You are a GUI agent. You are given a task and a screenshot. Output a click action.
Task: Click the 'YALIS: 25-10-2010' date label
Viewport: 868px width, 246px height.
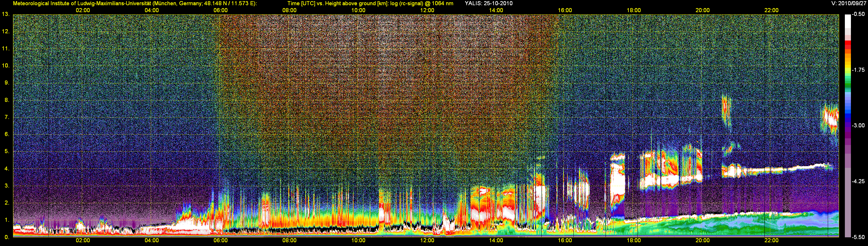point(489,3)
